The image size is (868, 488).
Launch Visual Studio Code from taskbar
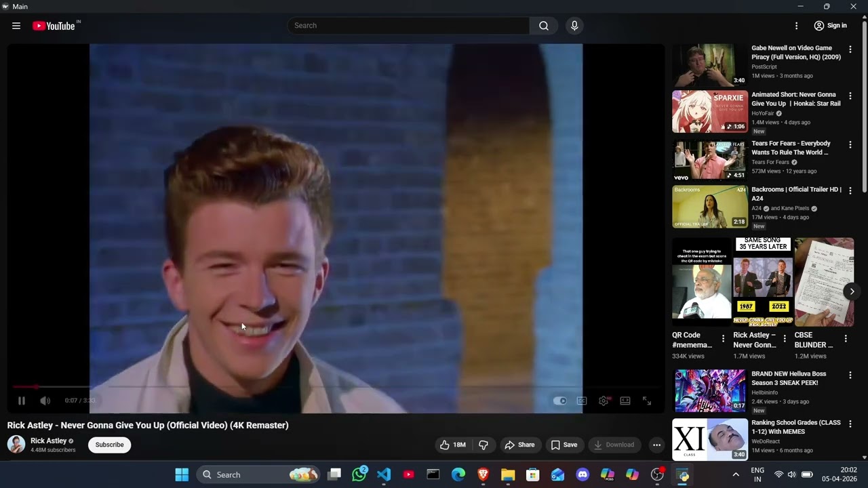coord(384,474)
